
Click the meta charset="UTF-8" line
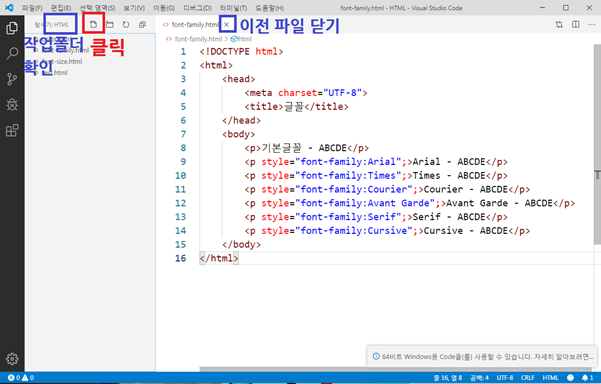306,93
